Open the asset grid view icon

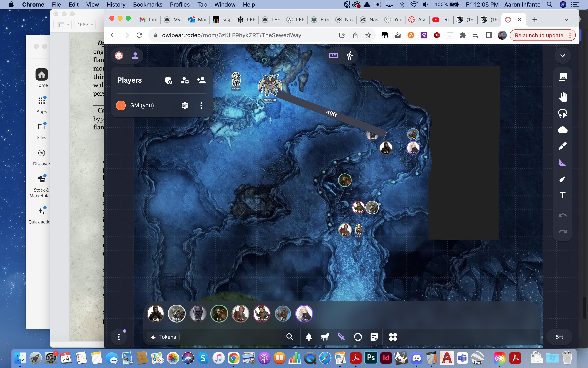tap(393, 337)
